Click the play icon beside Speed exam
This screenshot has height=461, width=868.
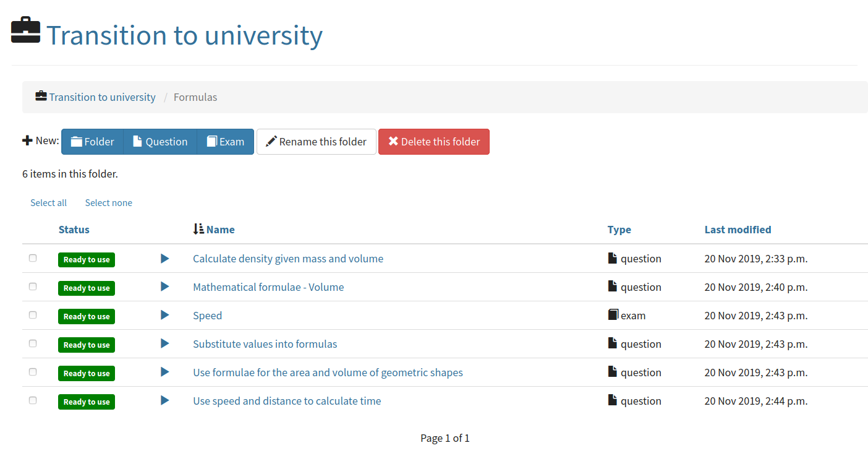click(164, 316)
